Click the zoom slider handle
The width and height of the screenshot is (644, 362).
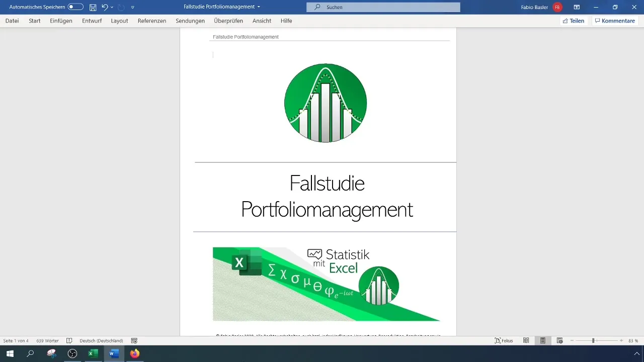tap(593, 340)
